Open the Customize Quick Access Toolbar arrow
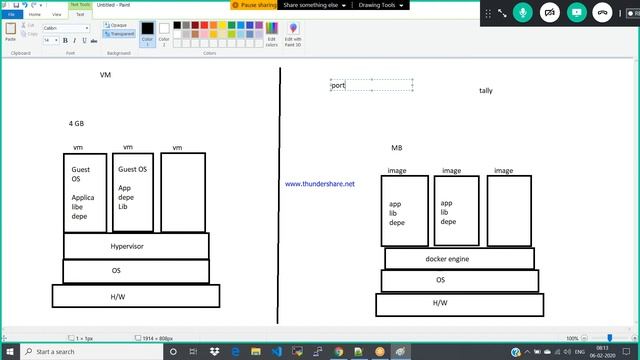This screenshot has width=640, height=360. click(41, 5)
